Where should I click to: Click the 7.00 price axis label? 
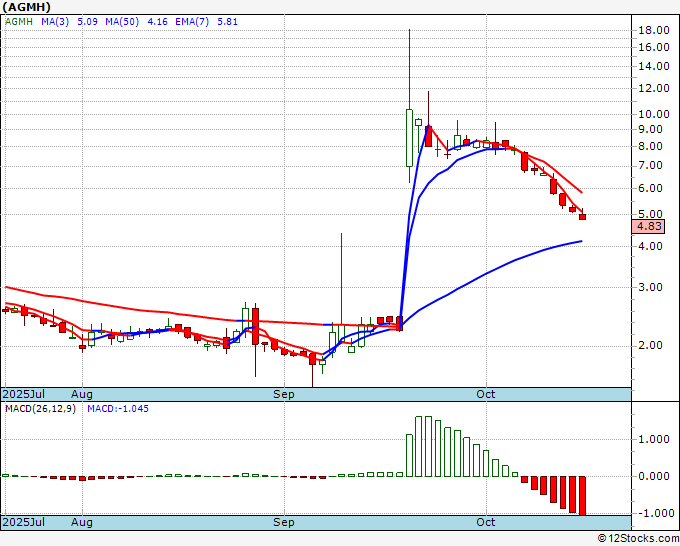(x=651, y=166)
